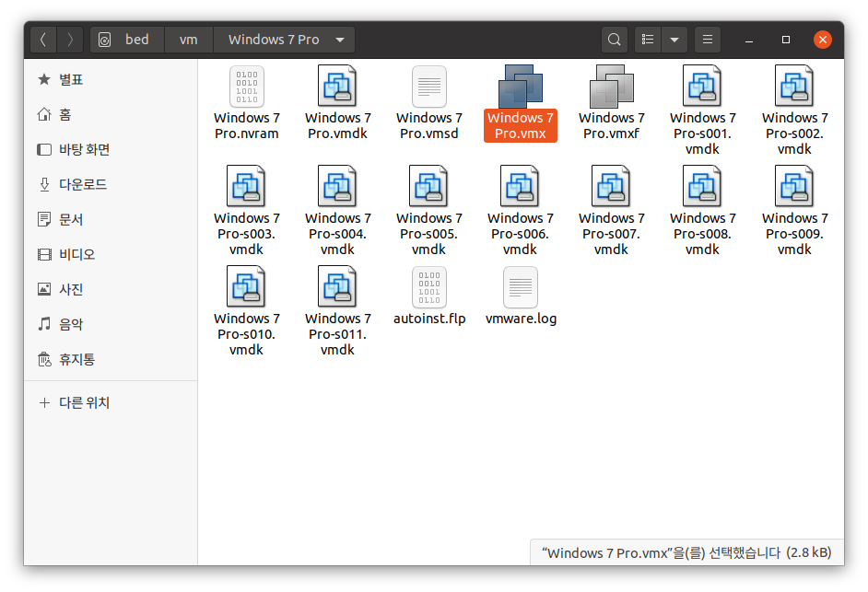Minimize the file manager window

749,40
